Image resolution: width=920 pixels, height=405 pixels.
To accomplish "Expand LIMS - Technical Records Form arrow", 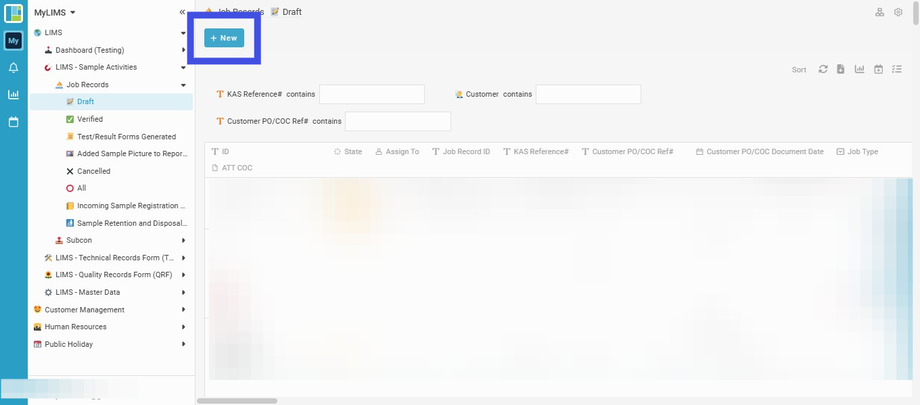I will tap(184, 258).
